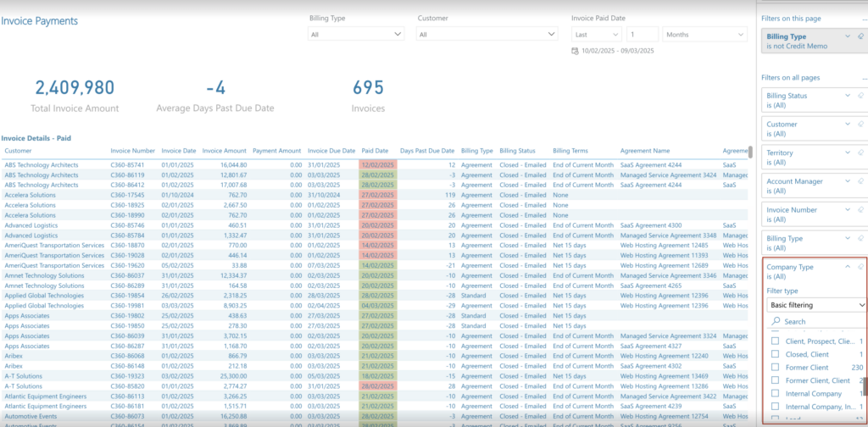The height and width of the screenshot is (427, 868).
Task: Tick the 'Former Client, Client' checkbox
Action: click(775, 380)
